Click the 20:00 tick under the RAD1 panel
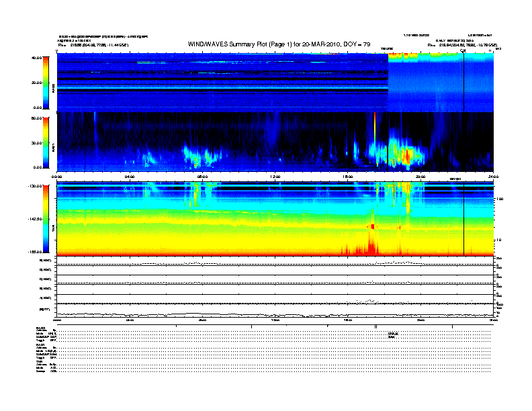Viewport: 532px width, 411px height. coord(420,177)
